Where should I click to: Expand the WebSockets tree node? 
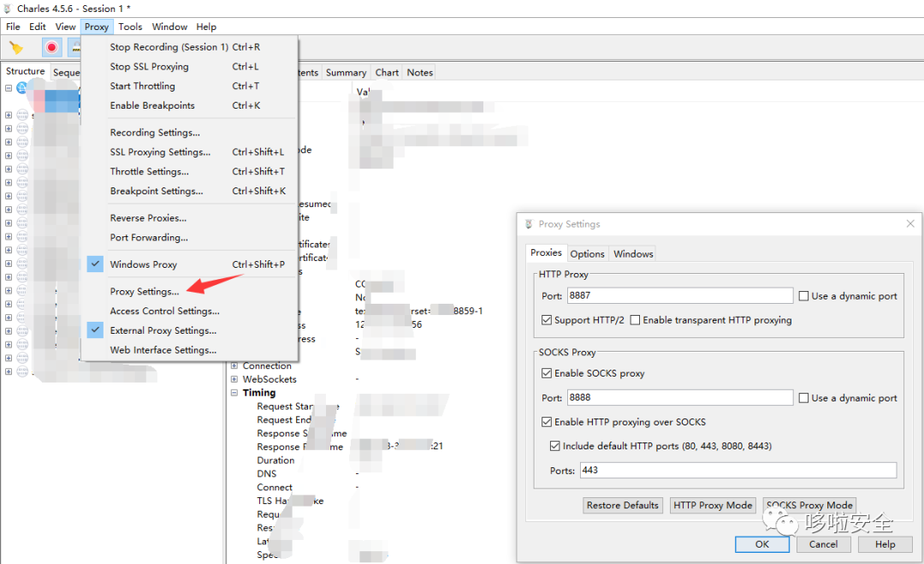[234, 379]
